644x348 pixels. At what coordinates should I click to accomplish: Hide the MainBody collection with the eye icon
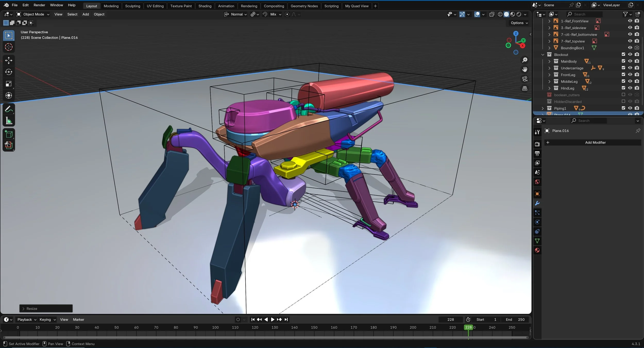pyautogui.click(x=630, y=61)
